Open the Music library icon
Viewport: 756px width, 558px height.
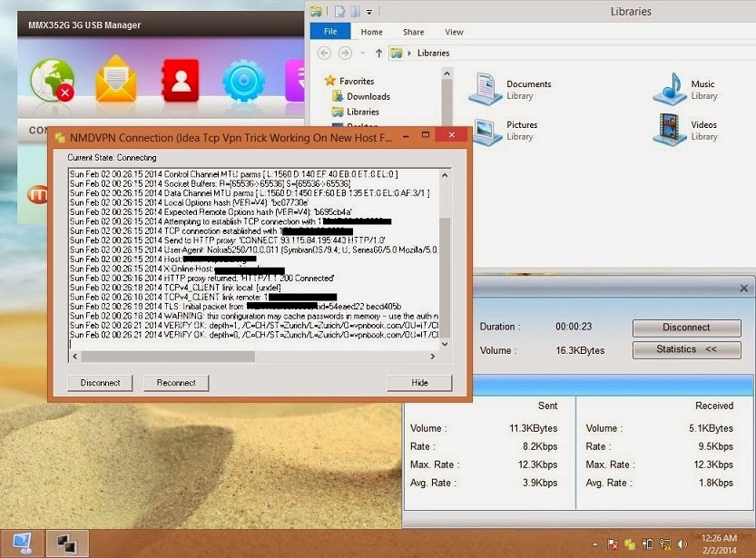pyautogui.click(x=670, y=89)
